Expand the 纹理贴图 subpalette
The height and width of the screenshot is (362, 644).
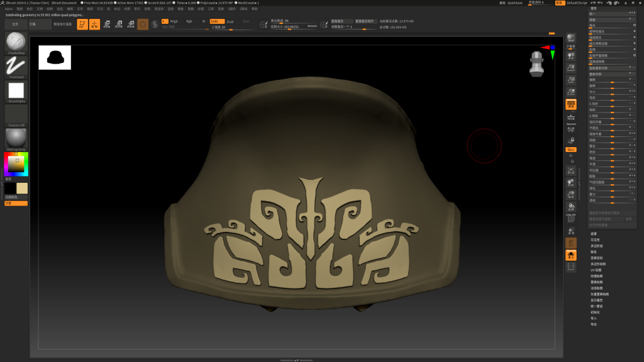596,277
